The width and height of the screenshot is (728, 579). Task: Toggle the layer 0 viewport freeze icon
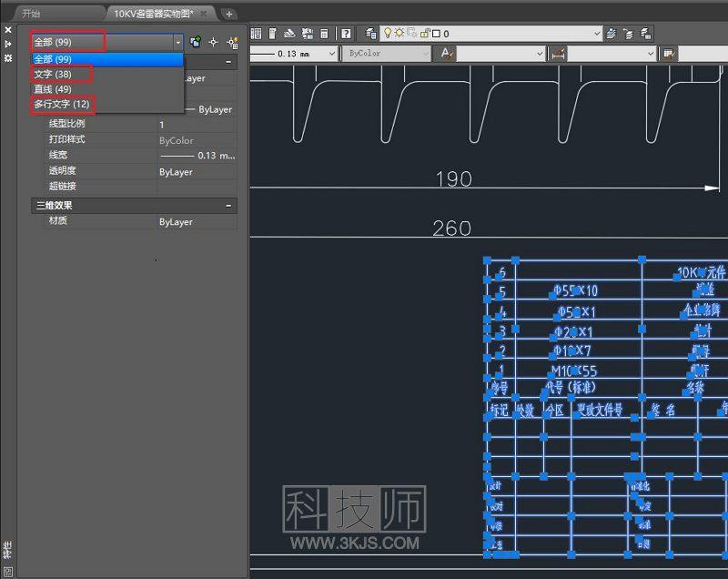click(412, 33)
